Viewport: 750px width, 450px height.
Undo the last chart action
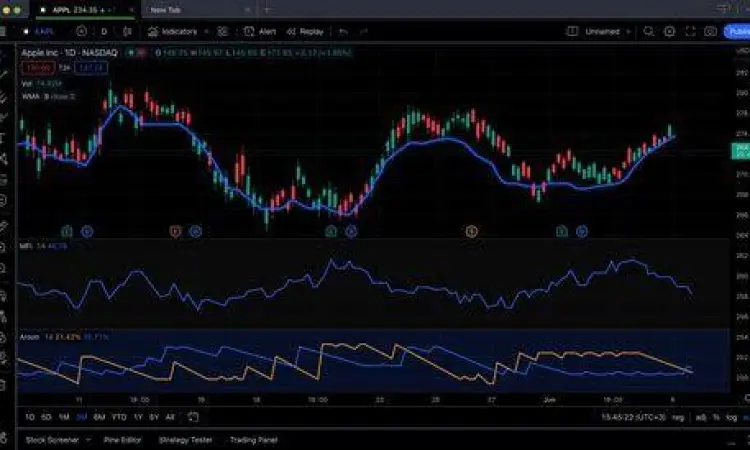click(x=343, y=32)
